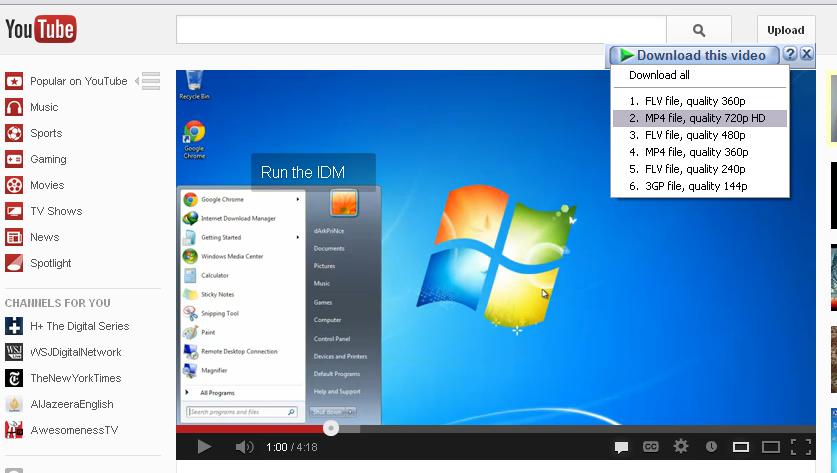Click WSJDigitalNetwork channel icon
Image resolution: width=837 pixels, height=473 pixels.
coord(14,352)
